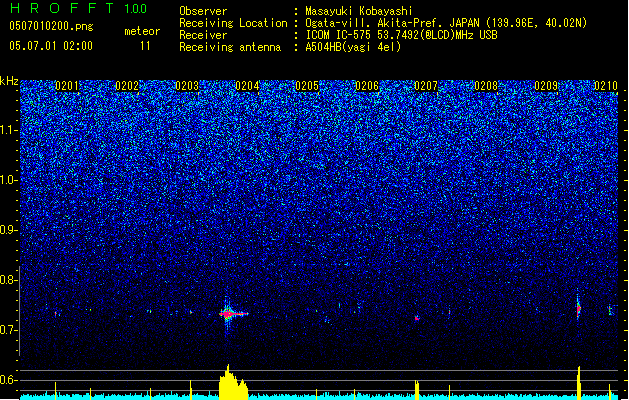Select the file name 0507010200.png
Screen dimensions: 629x400
click(x=51, y=26)
